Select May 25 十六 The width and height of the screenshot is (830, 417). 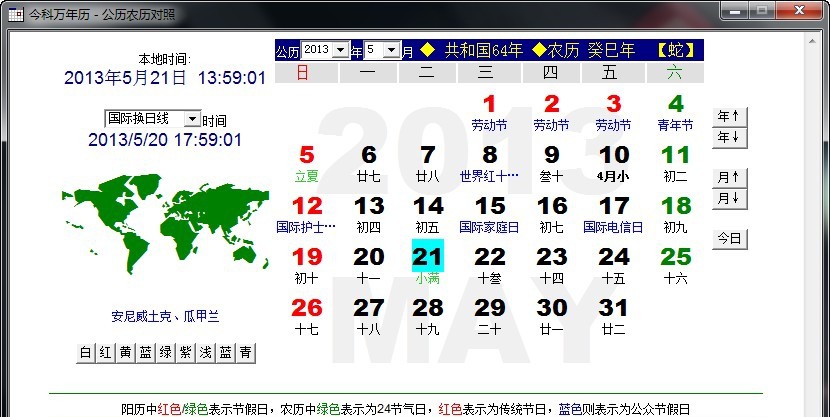pyautogui.click(x=675, y=266)
